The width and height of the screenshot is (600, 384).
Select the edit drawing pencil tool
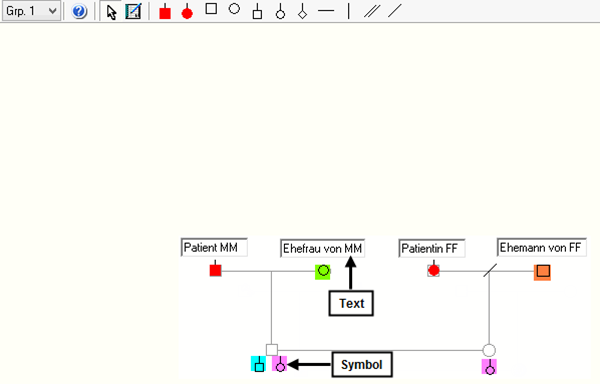pyautogui.click(x=133, y=11)
